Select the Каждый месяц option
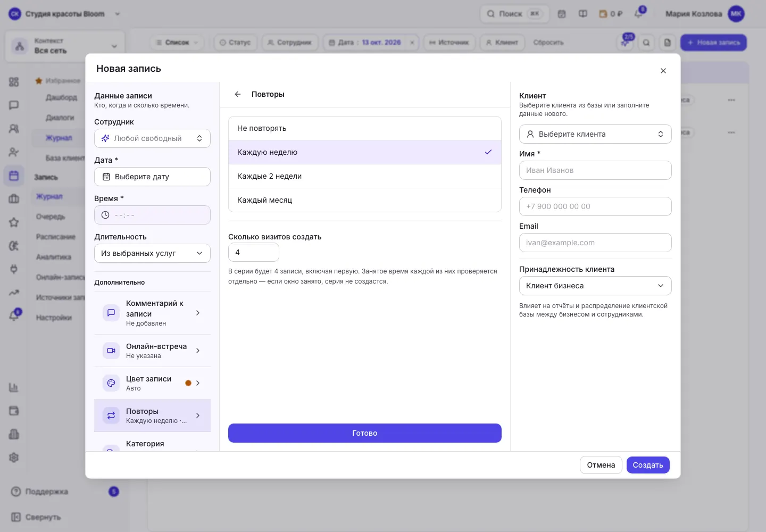 (365, 200)
